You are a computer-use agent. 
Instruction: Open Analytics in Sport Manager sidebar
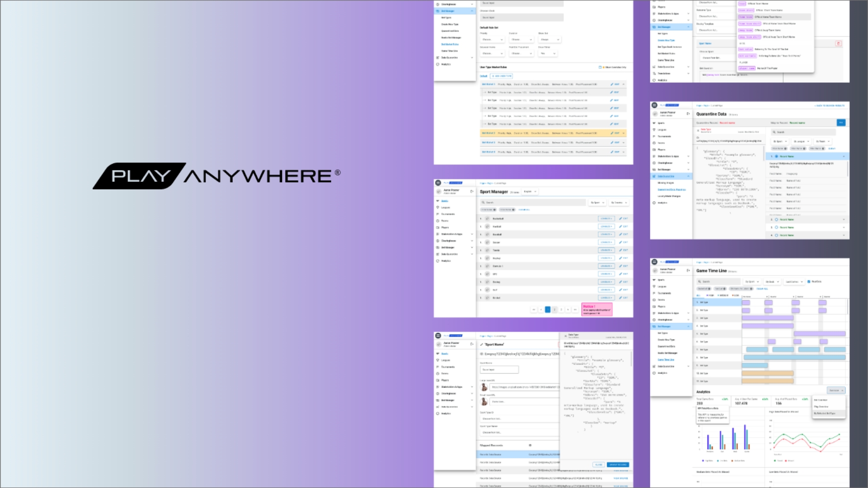point(446,261)
